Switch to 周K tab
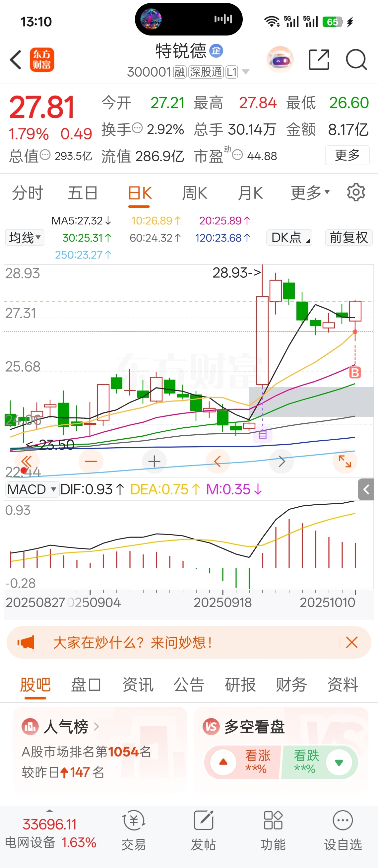This screenshot has width=378, height=868. 195,193
